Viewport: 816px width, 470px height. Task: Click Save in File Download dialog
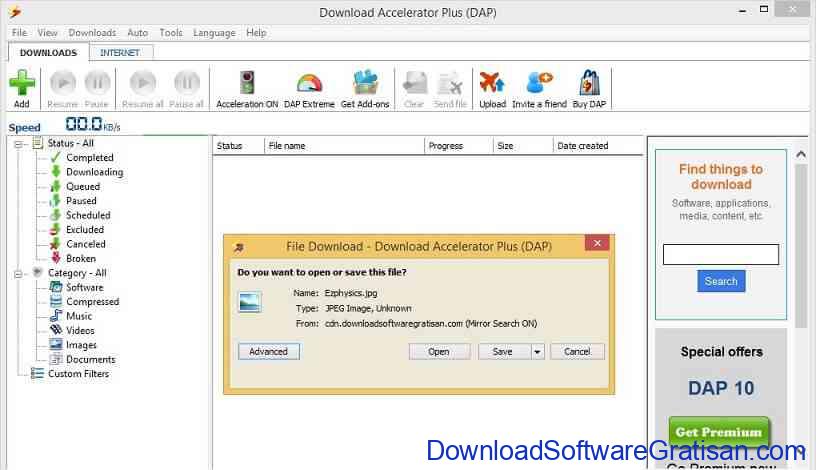pyautogui.click(x=503, y=352)
